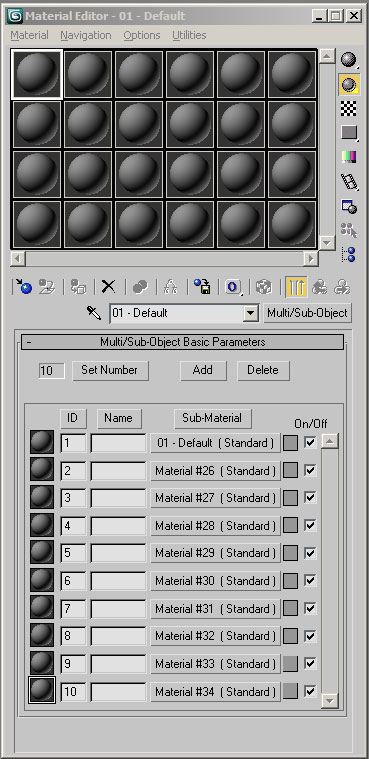Open Material #30 ( Standard ) sub-material
The height and width of the screenshot is (759, 369).
(215, 581)
